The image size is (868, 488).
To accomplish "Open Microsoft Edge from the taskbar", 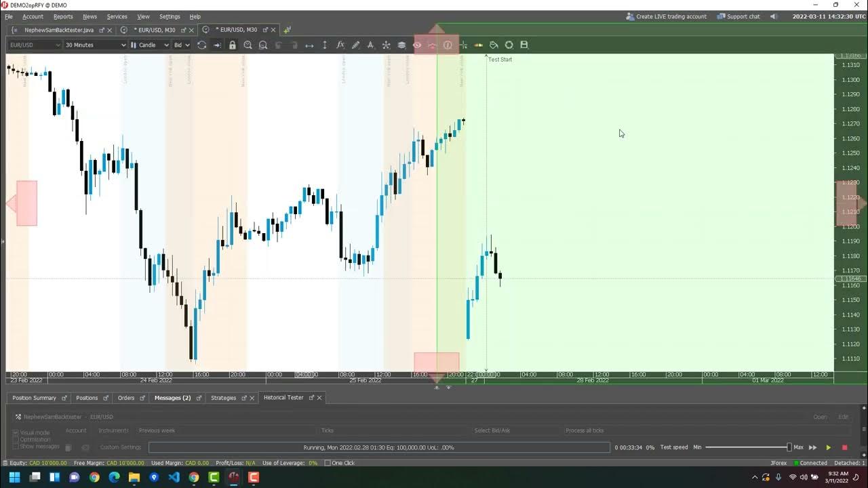I will (x=114, y=477).
